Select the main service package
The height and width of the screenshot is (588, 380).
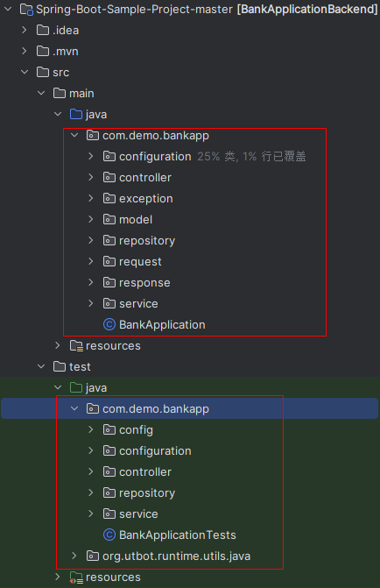coord(138,303)
